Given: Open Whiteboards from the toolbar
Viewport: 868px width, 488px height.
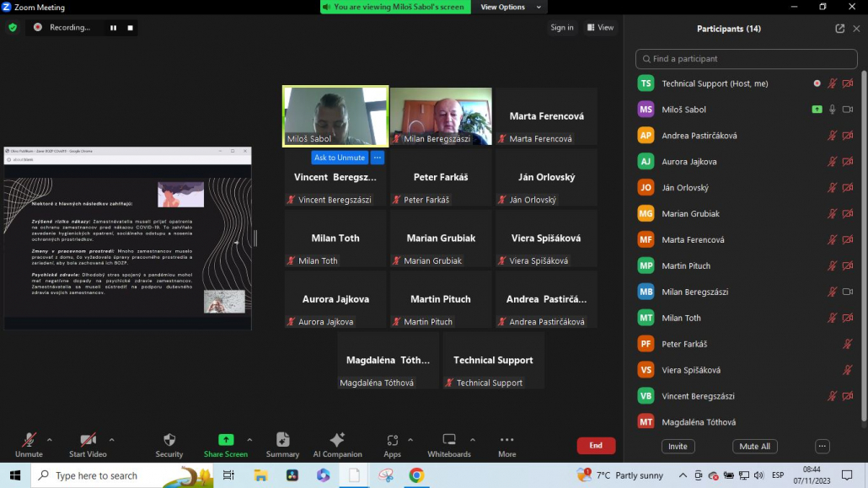Looking at the screenshot, I should (448, 440).
